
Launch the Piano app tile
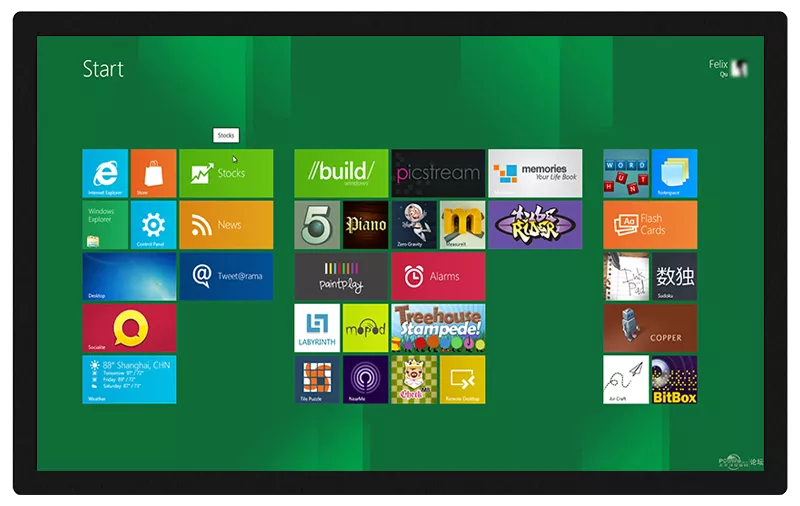click(365, 225)
